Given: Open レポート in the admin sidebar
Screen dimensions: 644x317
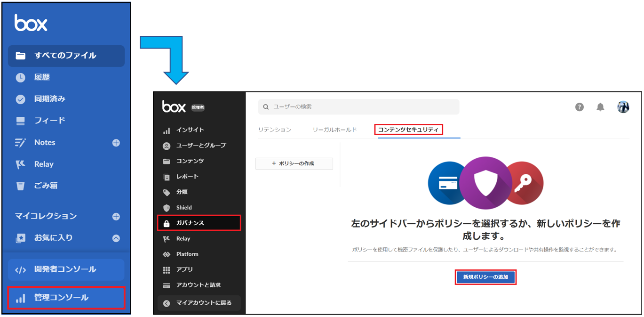Looking at the screenshot, I should click(187, 177).
